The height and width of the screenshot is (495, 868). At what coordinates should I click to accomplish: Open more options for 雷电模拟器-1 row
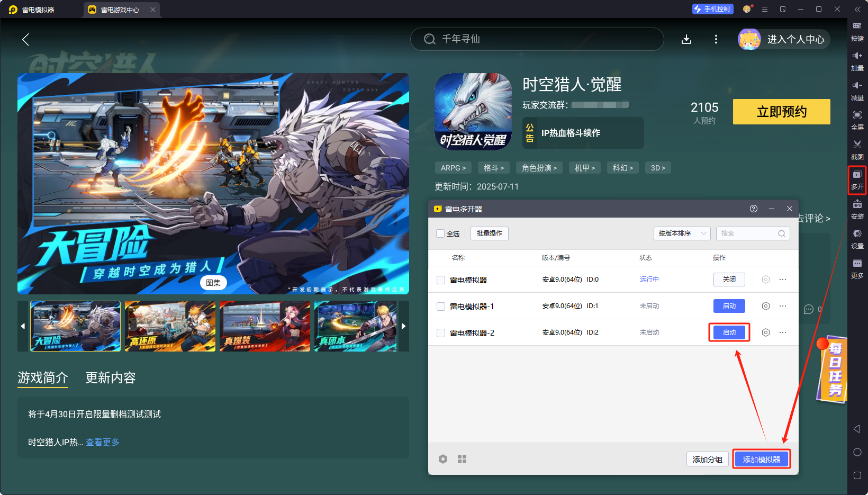(783, 306)
